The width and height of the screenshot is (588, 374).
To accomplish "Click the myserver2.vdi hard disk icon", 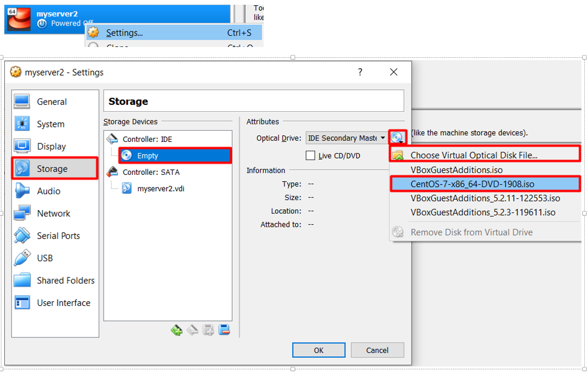I will click(x=127, y=189).
